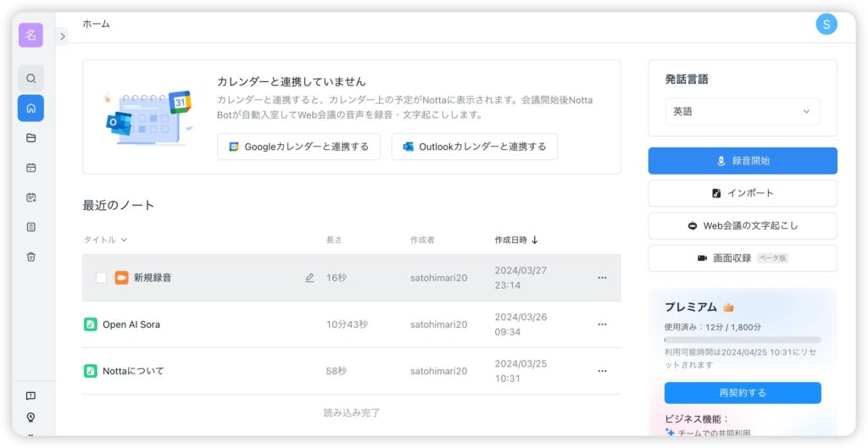The image size is (868, 448).
Task: Click the feedback icon at sidebar bottom
Action: [x=31, y=395]
